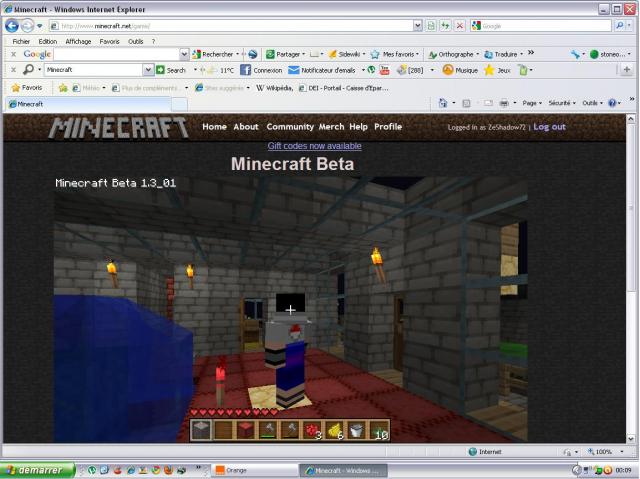640x479 pixels.
Task: Open a new blank tab
Action: tap(179, 104)
